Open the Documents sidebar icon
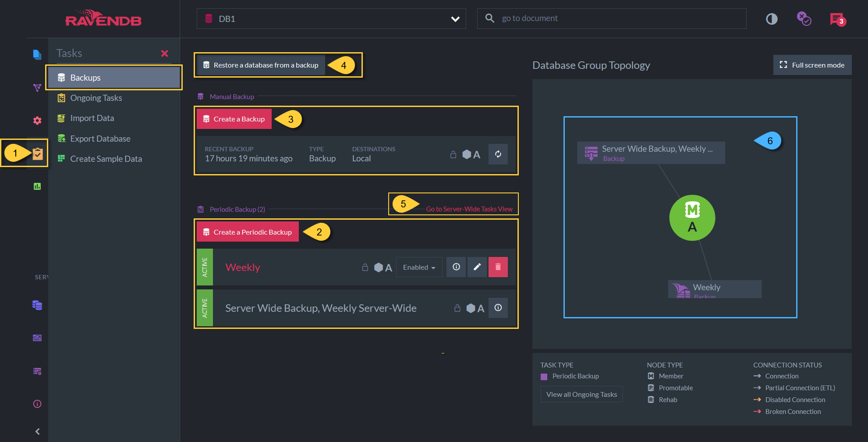 tap(37, 54)
